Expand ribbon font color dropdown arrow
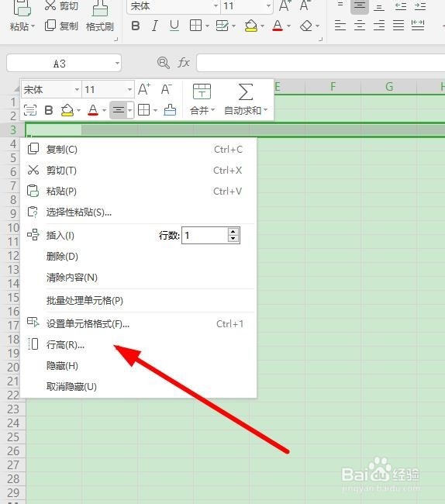 click(x=288, y=26)
